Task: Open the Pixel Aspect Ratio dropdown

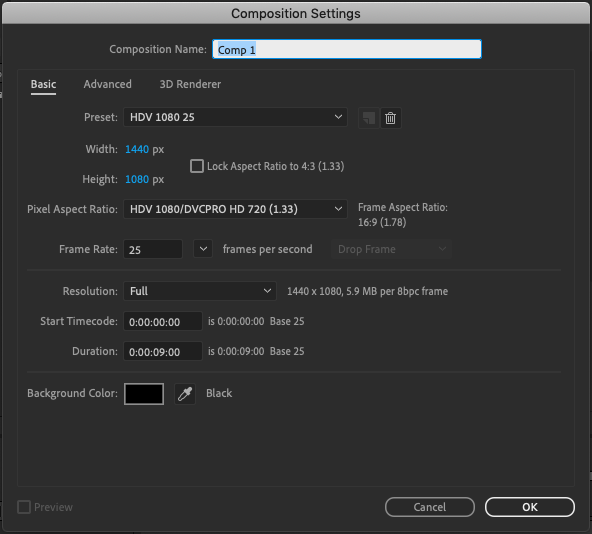Action: (235, 209)
